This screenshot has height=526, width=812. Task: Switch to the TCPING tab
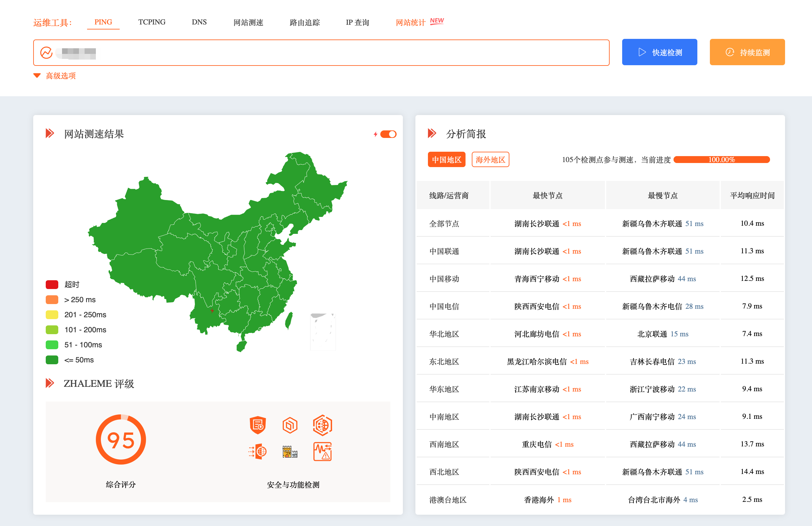pyautogui.click(x=152, y=22)
